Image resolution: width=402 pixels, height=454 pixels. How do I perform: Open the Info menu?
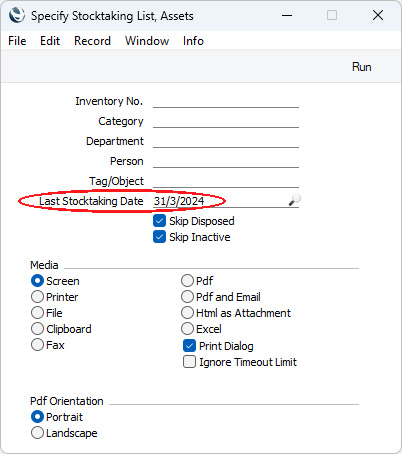tap(193, 41)
